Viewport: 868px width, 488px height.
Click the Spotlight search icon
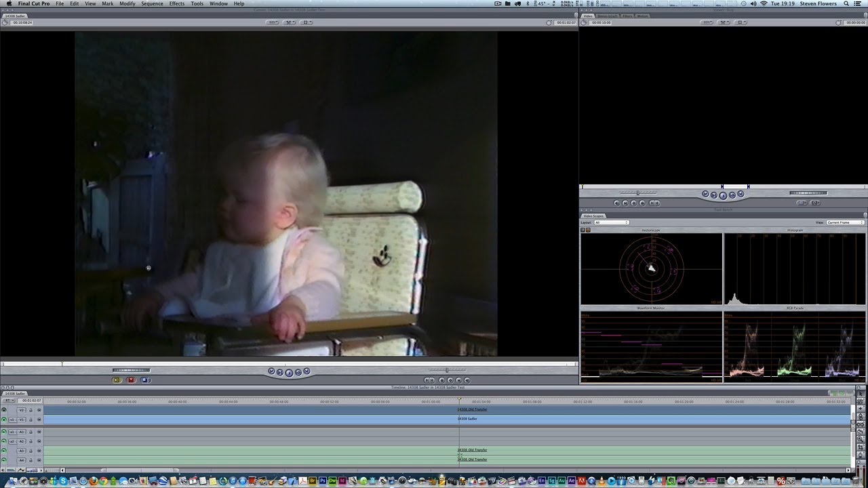click(846, 3)
